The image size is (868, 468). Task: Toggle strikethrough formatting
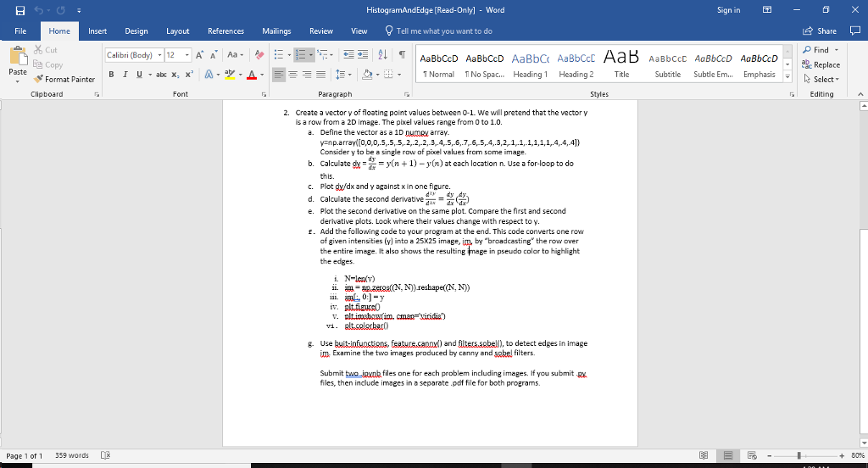[x=161, y=75]
